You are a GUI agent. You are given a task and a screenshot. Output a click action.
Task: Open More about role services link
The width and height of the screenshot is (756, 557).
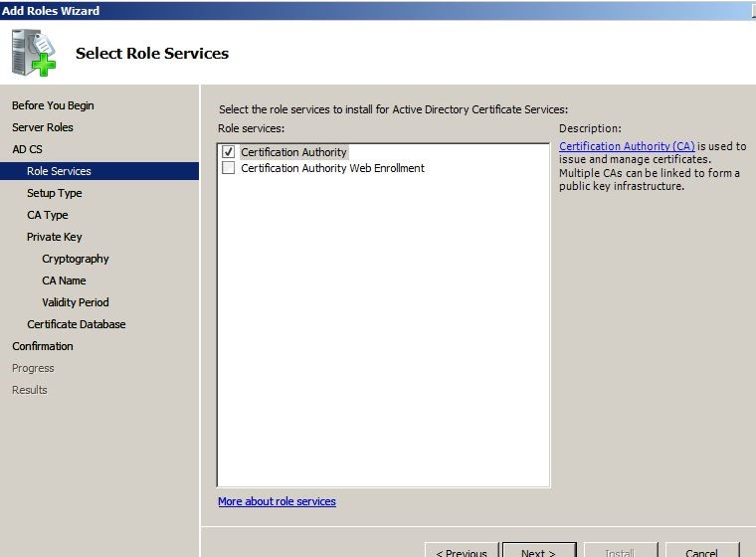(277, 501)
